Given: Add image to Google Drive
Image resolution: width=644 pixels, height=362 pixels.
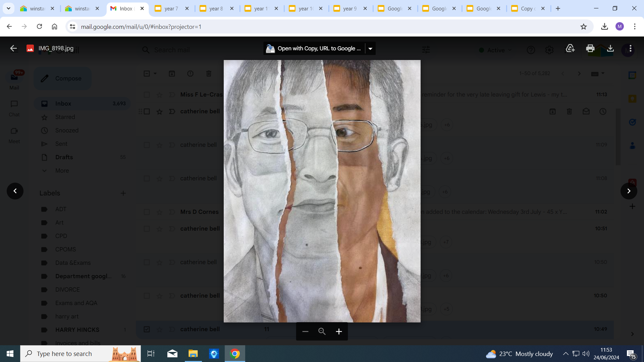Looking at the screenshot, I should 570,49.
